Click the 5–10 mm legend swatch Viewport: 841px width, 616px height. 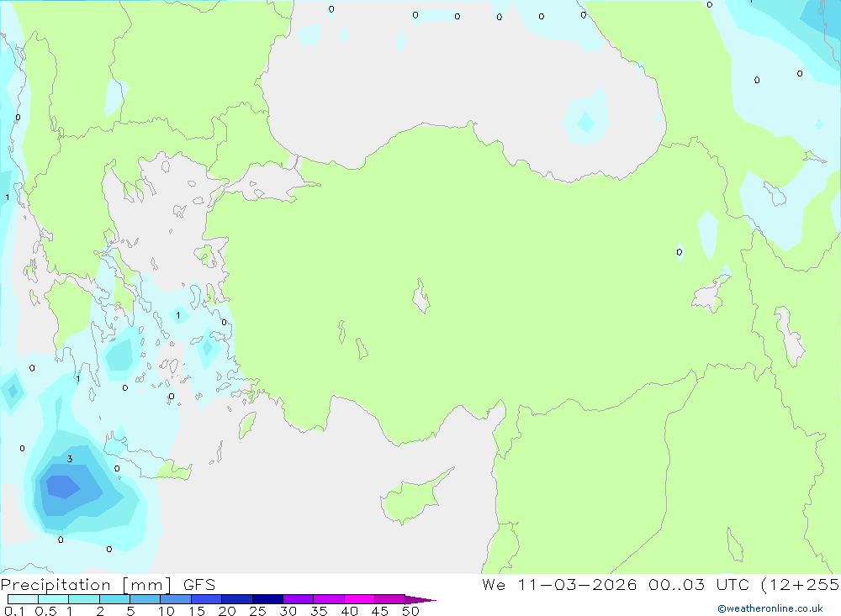pos(145,599)
